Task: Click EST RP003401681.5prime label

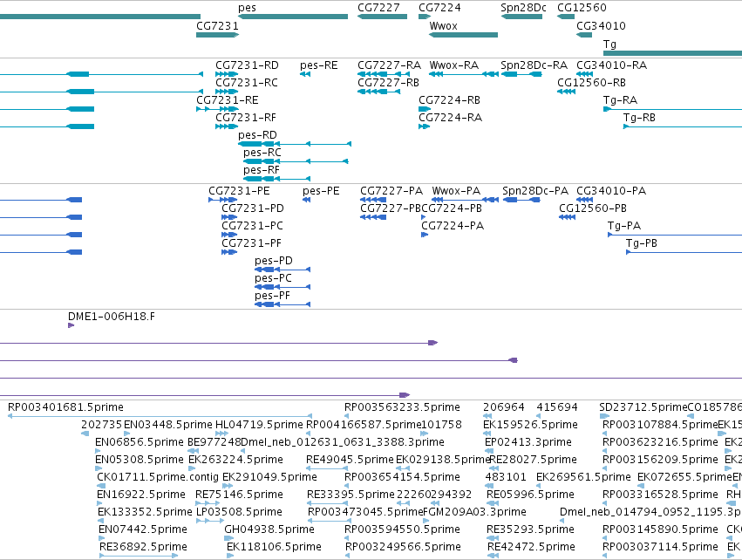Action: click(x=65, y=407)
